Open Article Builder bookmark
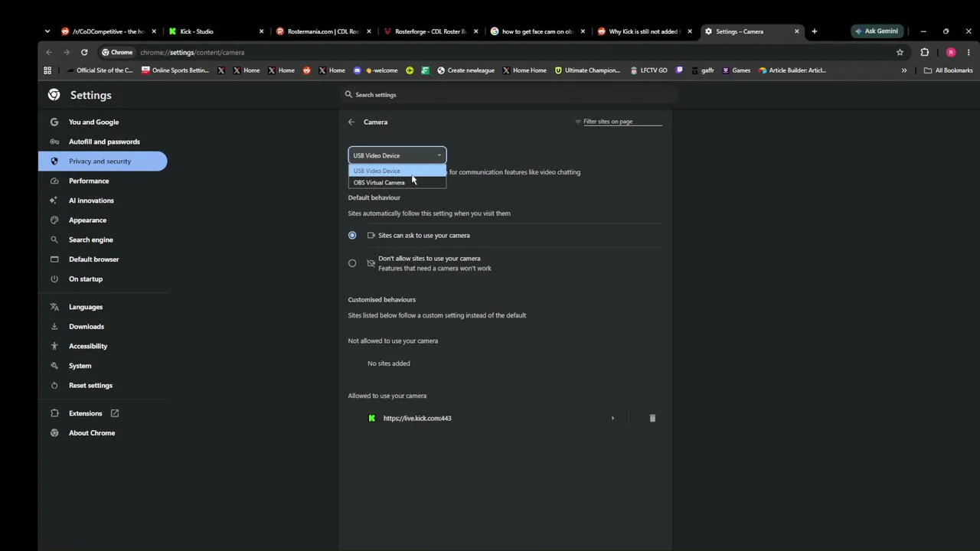The height and width of the screenshot is (551, 980). 792,70
